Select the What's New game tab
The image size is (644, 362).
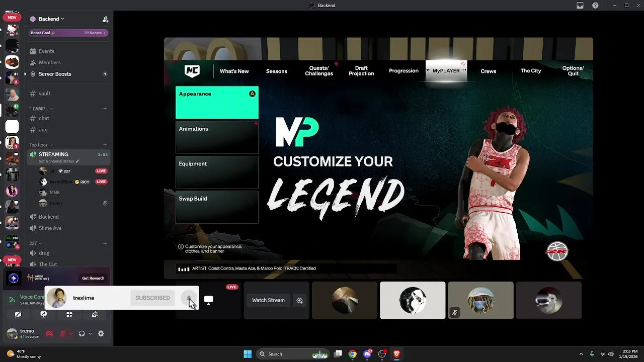(x=234, y=71)
